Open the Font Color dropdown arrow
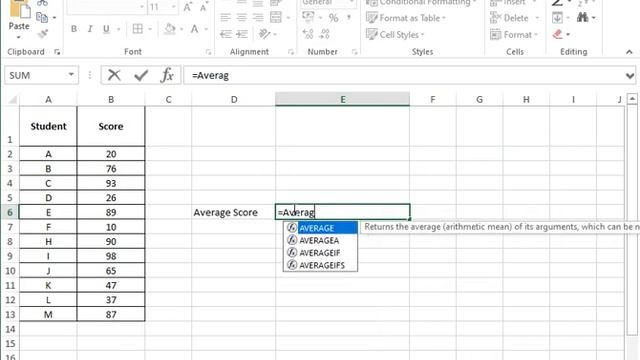640x360 pixels. (206, 29)
